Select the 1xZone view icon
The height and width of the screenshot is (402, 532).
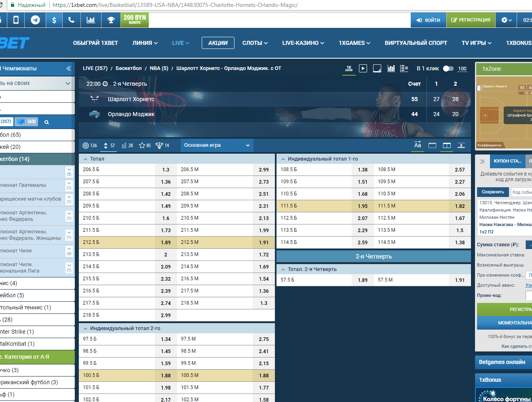tap(349, 68)
